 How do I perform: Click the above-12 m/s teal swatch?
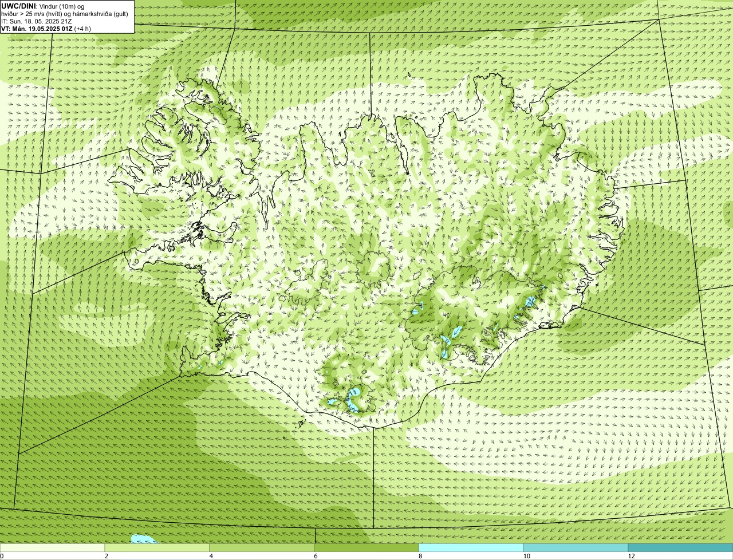point(680,547)
